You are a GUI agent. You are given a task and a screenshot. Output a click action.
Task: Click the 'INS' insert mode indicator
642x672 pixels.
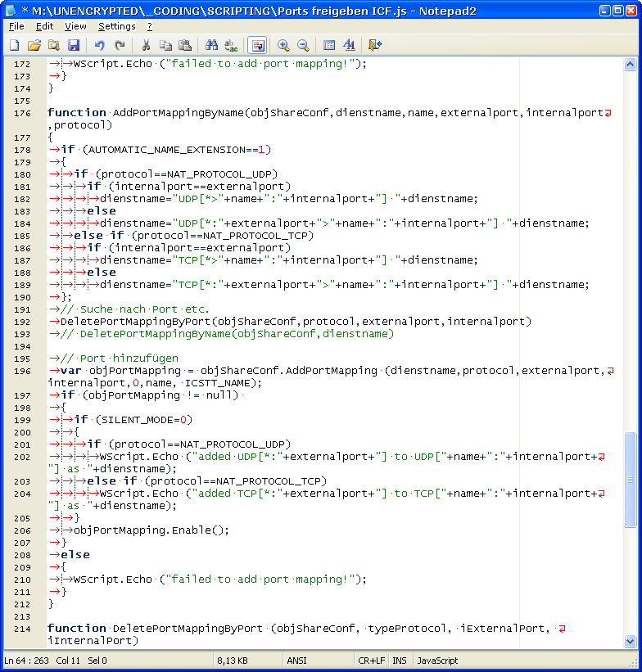point(400,661)
